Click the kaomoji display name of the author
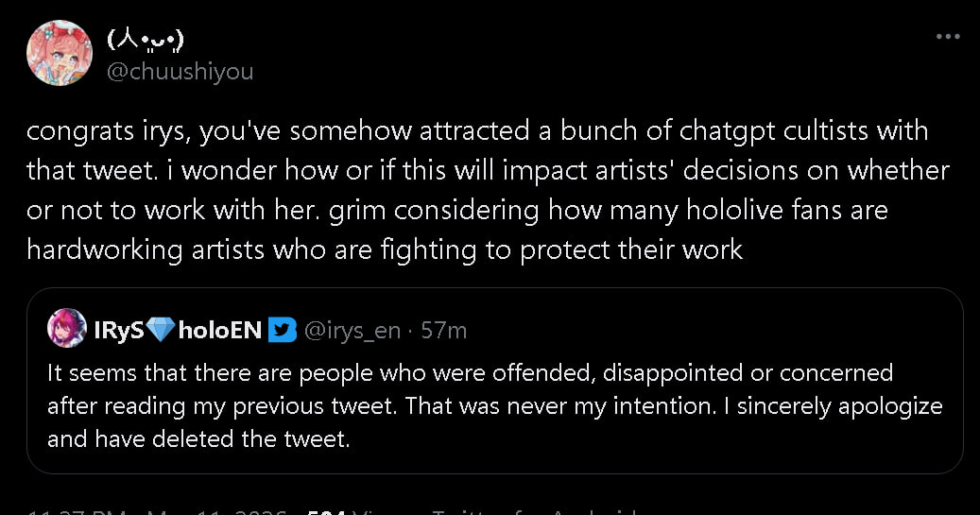 (145, 41)
